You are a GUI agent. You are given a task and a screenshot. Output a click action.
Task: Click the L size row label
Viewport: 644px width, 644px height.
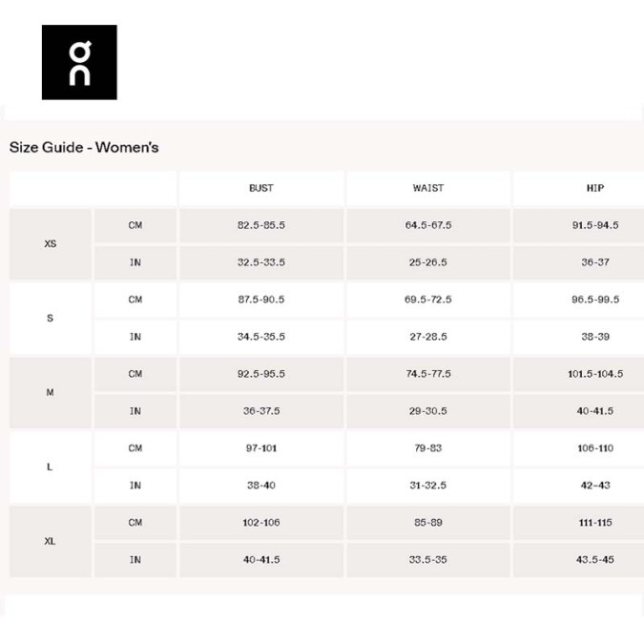pyautogui.click(x=51, y=467)
